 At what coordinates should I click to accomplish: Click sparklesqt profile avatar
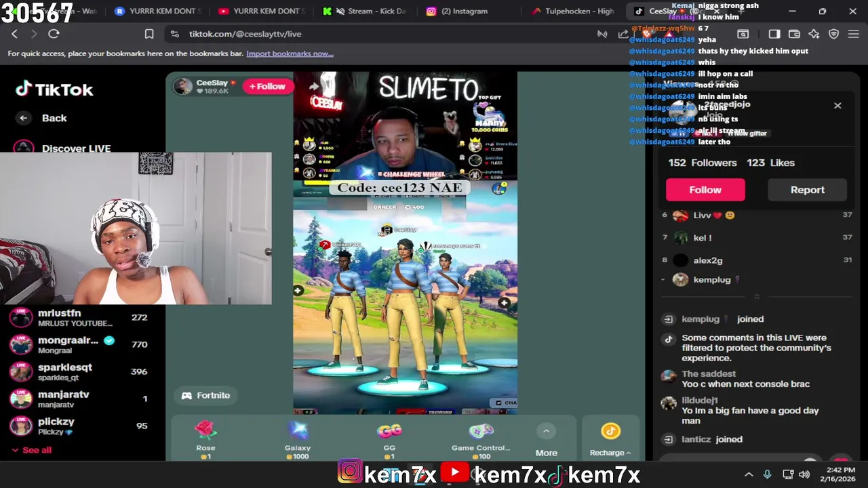(20, 371)
